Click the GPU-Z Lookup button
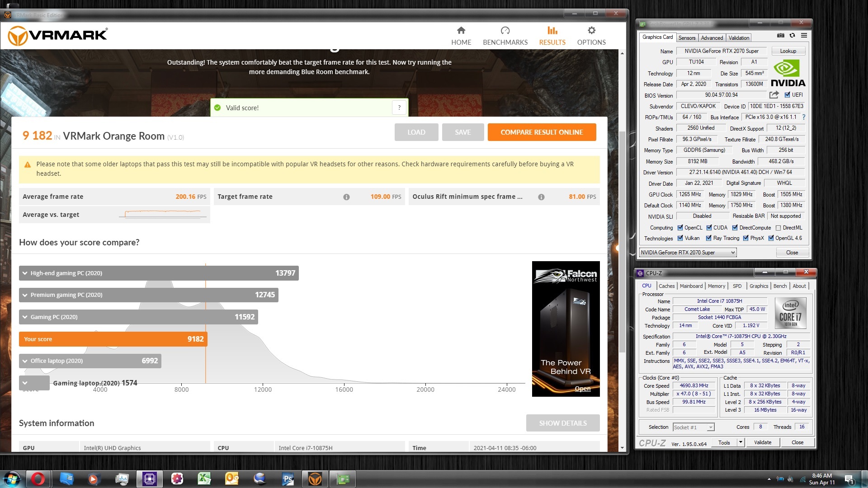Screen dimensions: 868x488 [x=788, y=51]
